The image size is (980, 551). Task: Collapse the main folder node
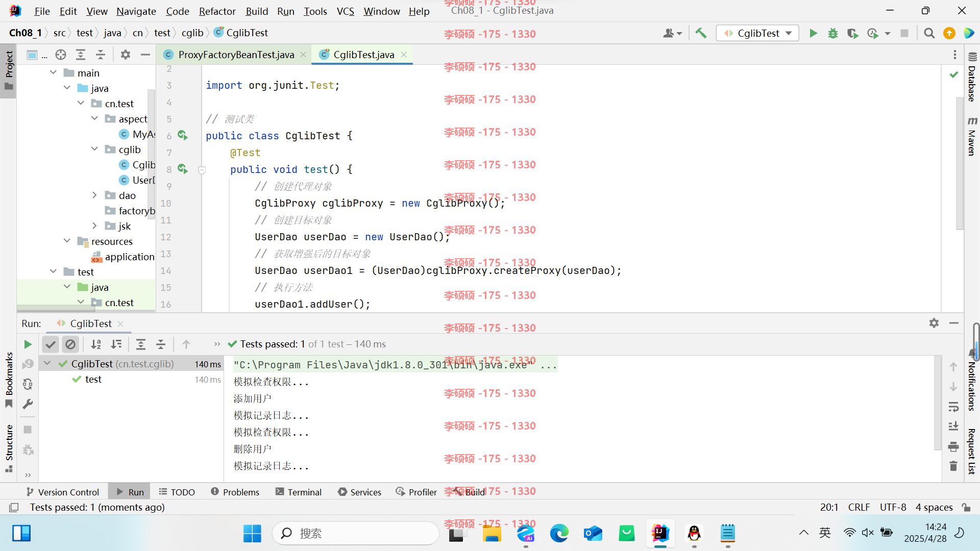(x=54, y=73)
